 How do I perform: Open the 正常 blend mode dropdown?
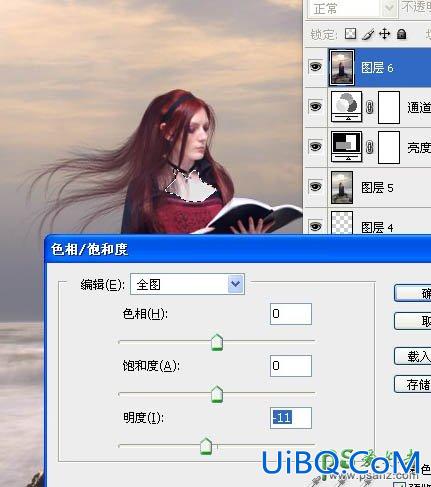[x=352, y=8]
